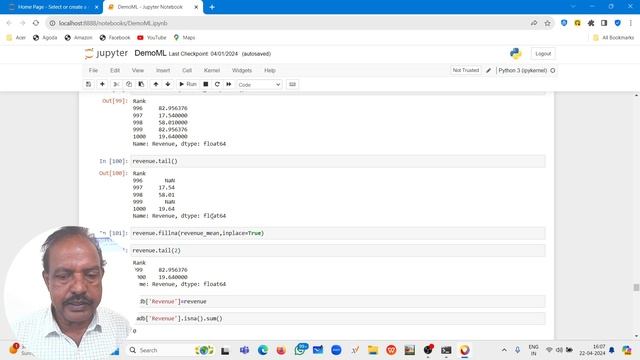Click the share page icon in address bar
This screenshot has height=360, width=640.
[534, 23]
